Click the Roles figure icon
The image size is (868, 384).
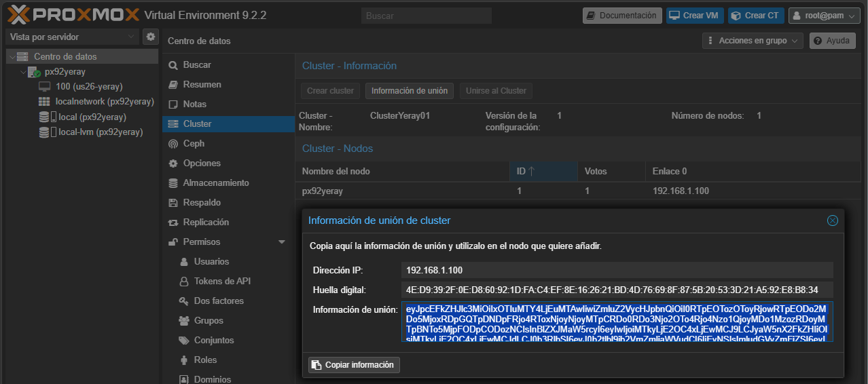183,360
